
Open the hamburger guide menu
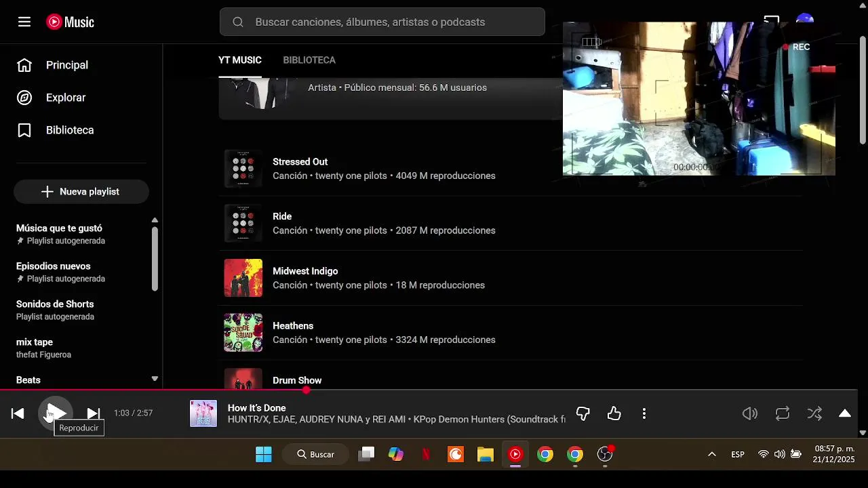[24, 22]
